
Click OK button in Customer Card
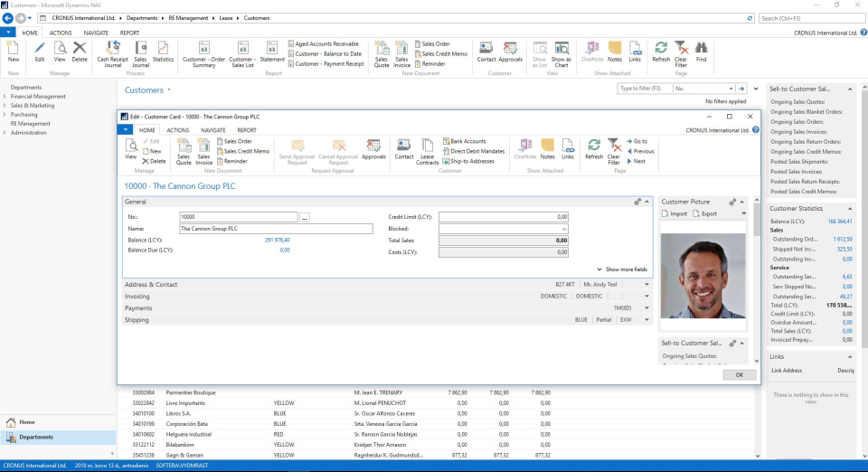(x=739, y=374)
